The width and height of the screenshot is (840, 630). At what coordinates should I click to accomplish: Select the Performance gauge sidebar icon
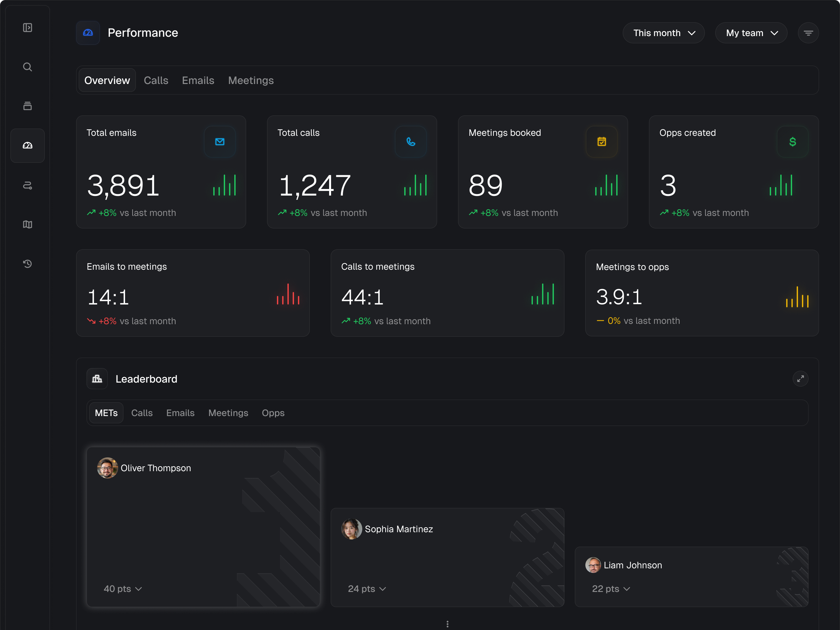point(27,146)
